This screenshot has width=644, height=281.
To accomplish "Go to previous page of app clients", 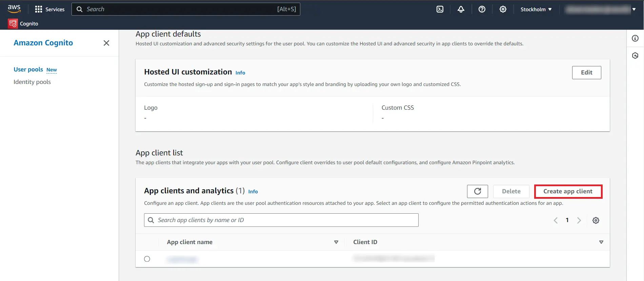I will [x=556, y=220].
